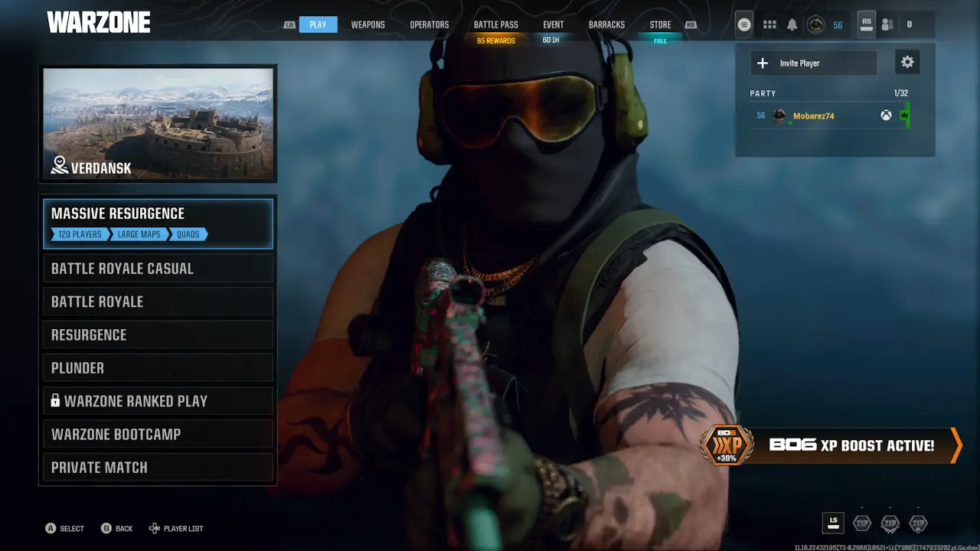
Task: Click the Verdansk map pin icon
Action: (x=60, y=165)
